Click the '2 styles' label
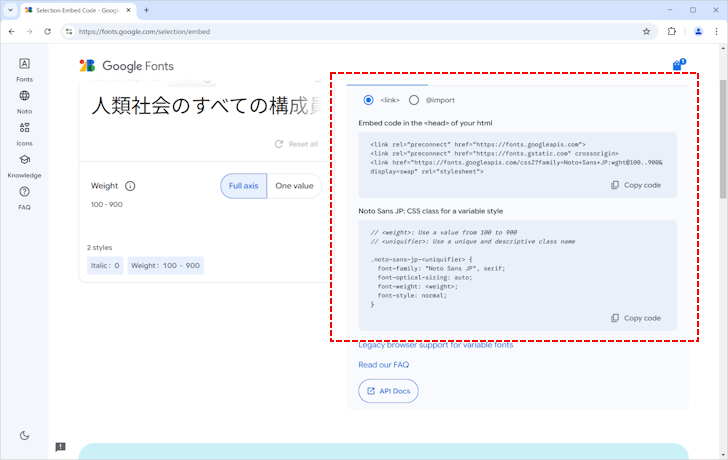The height and width of the screenshot is (460, 728). (x=99, y=247)
